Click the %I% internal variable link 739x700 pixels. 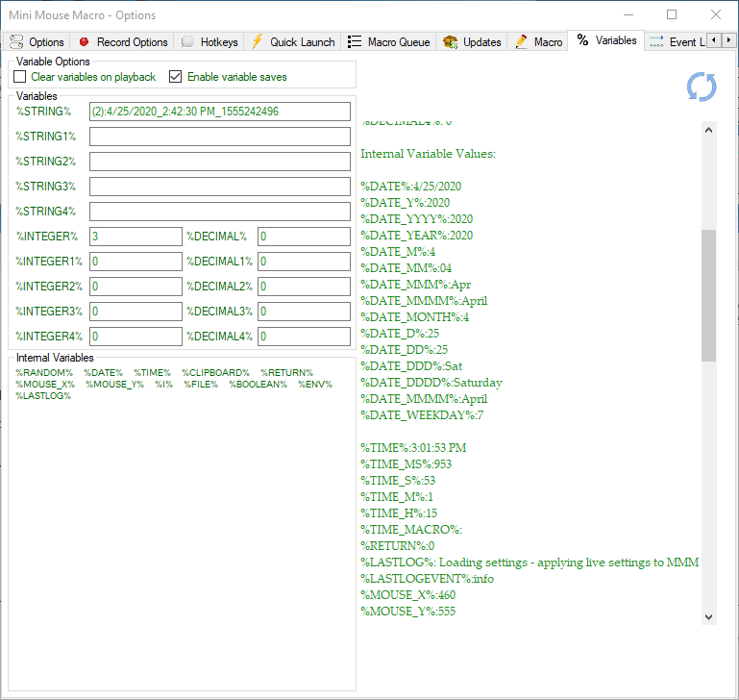164,385
